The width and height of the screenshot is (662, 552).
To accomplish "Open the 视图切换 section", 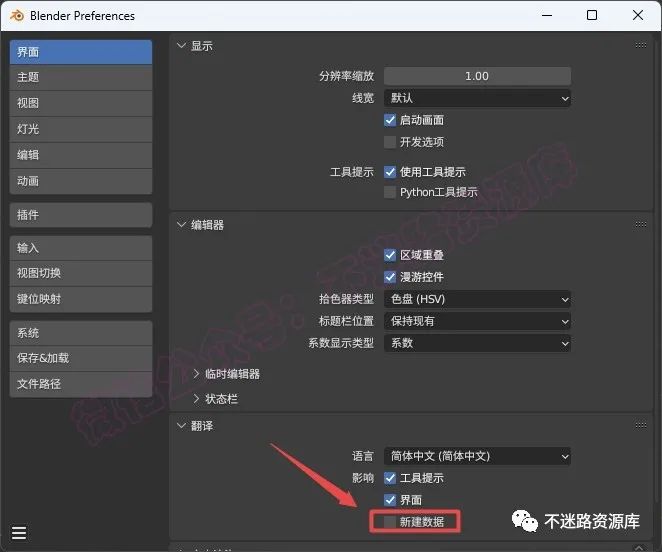I will coord(81,273).
